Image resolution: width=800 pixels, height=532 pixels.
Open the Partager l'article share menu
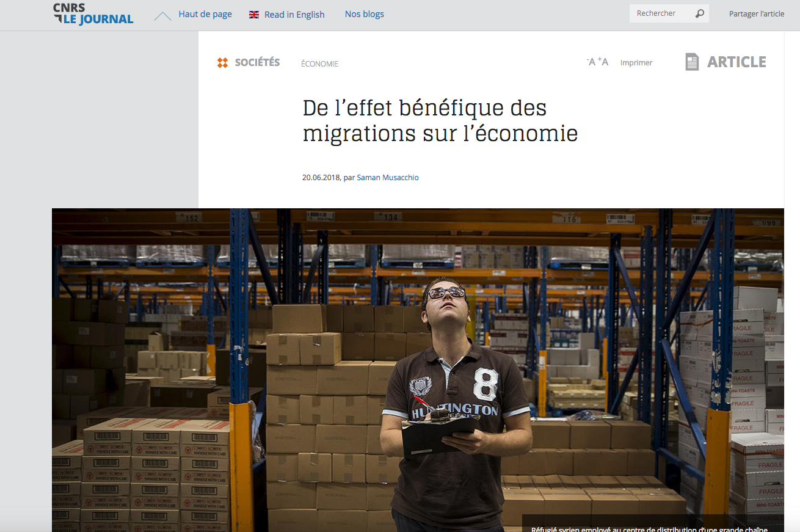click(757, 14)
